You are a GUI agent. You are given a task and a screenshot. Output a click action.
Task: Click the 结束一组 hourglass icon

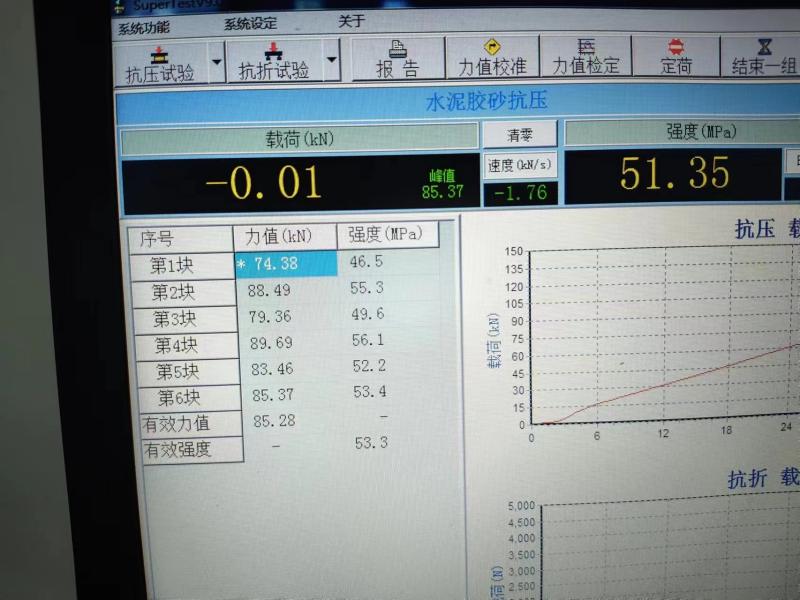coord(764,47)
